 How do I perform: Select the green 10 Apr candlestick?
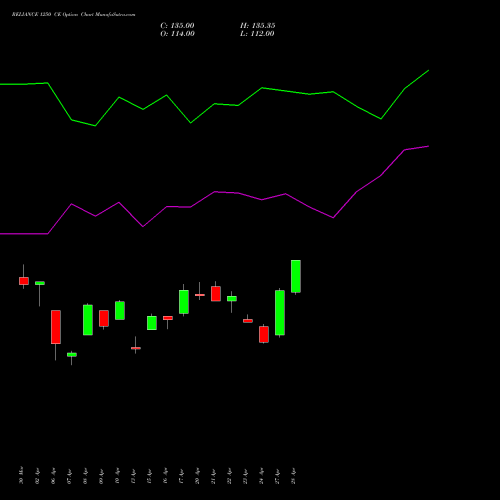coord(120,310)
